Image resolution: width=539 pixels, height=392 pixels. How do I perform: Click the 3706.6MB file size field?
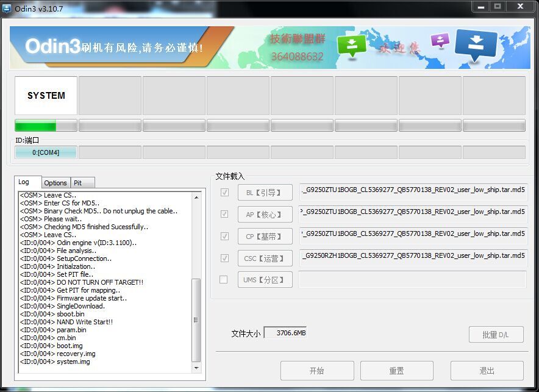[x=285, y=333]
